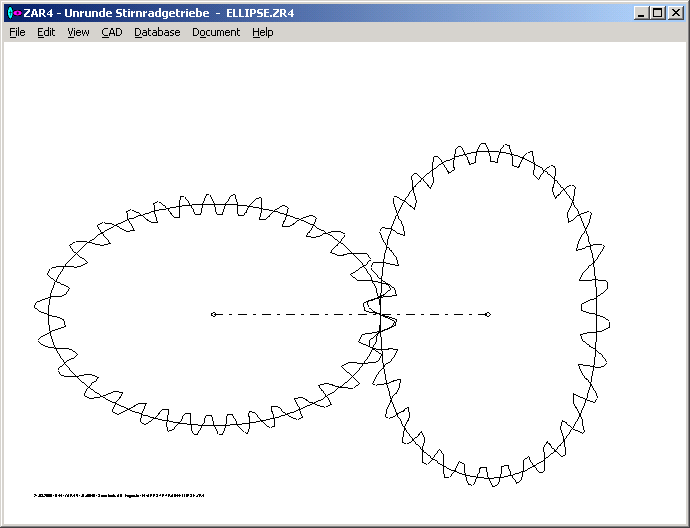This screenshot has width=690, height=528.
Task: Open the File menu
Action: 17,32
